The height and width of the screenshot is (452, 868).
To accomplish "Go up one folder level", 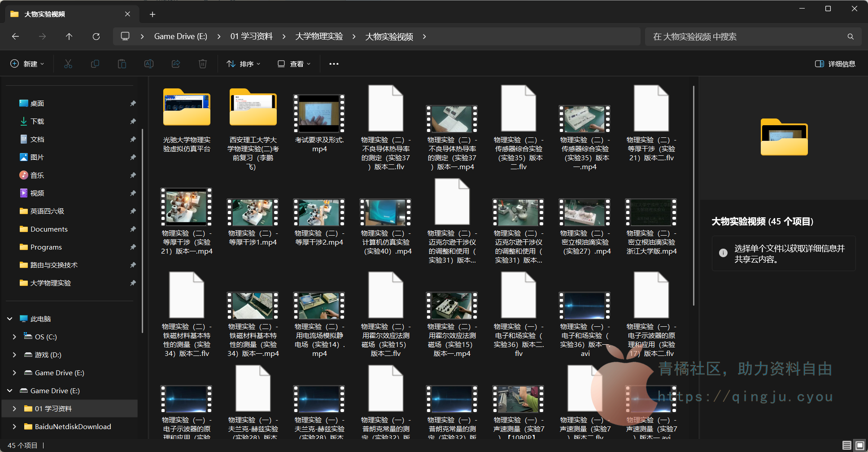I will click(69, 36).
